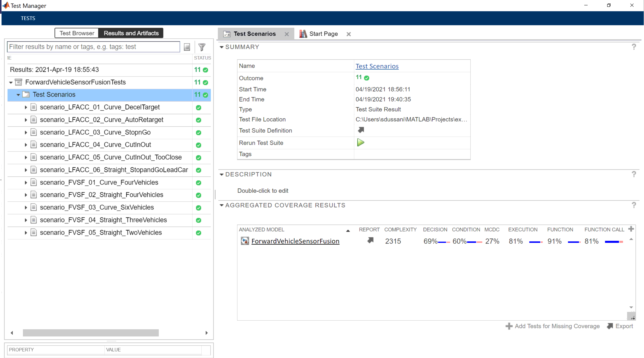This screenshot has width=644, height=358.
Task: Open the TESTS ribbon tab
Action: pos(28,18)
